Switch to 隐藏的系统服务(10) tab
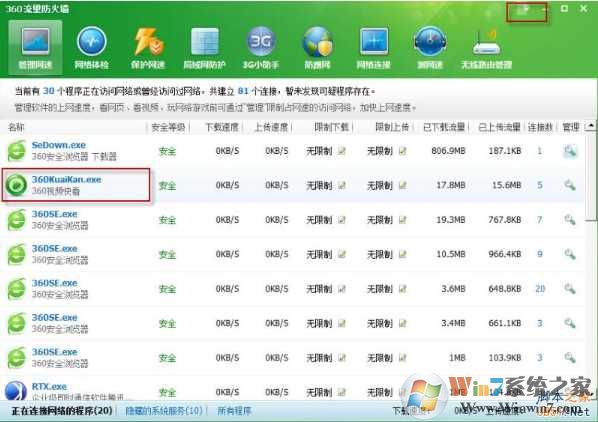The width and height of the screenshot is (598, 422). pyautogui.click(x=164, y=411)
